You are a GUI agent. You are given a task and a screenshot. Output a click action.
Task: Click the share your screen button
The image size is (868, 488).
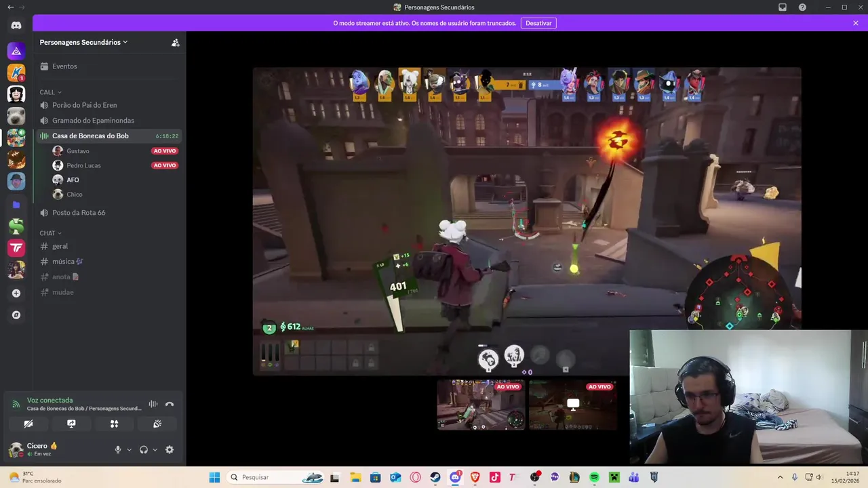click(x=71, y=424)
